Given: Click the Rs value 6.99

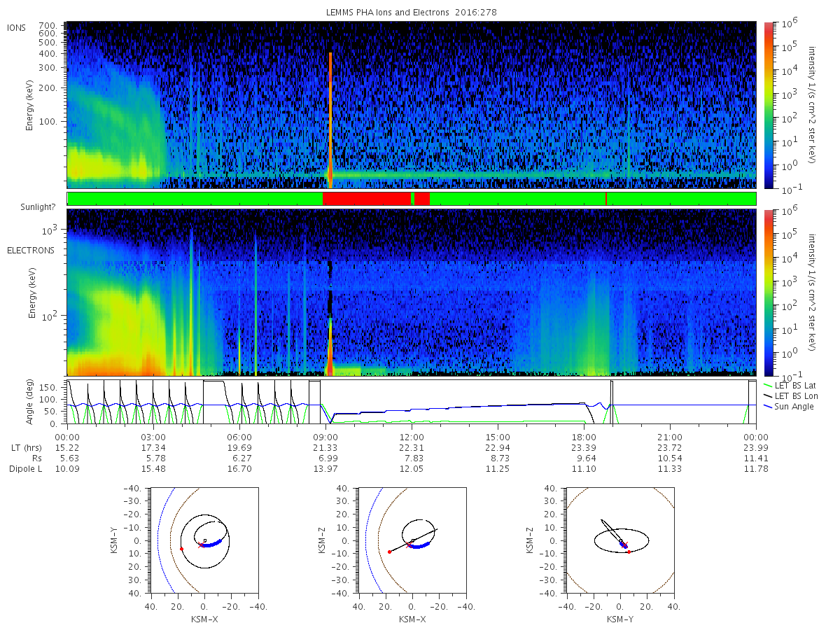Looking at the screenshot, I should [x=325, y=458].
